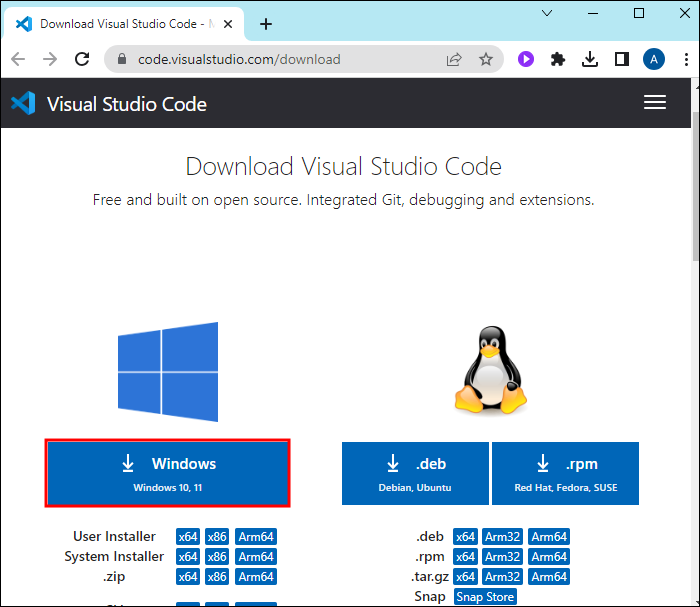The image size is (700, 607).
Task: Download the .rpm Red Hat, Fedora, SUSE package
Action: pyautogui.click(x=565, y=473)
